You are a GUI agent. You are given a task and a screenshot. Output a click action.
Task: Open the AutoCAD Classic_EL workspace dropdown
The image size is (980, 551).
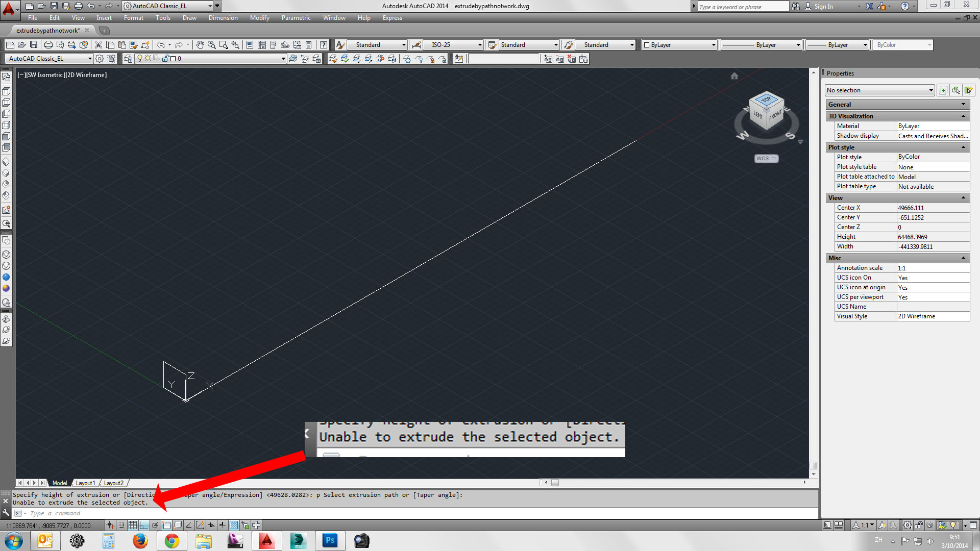[x=48, y=59]
